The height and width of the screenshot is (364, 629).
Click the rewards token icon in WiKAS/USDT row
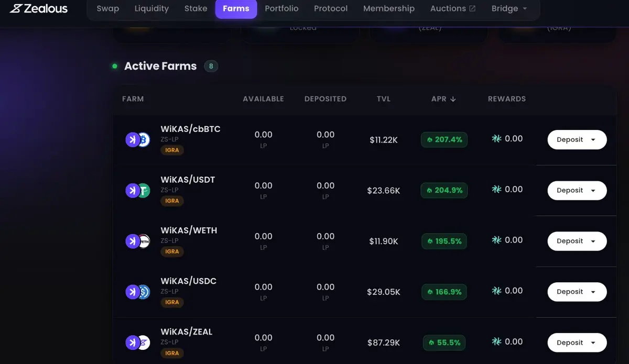pyautogui.click(x=497, y=190)
